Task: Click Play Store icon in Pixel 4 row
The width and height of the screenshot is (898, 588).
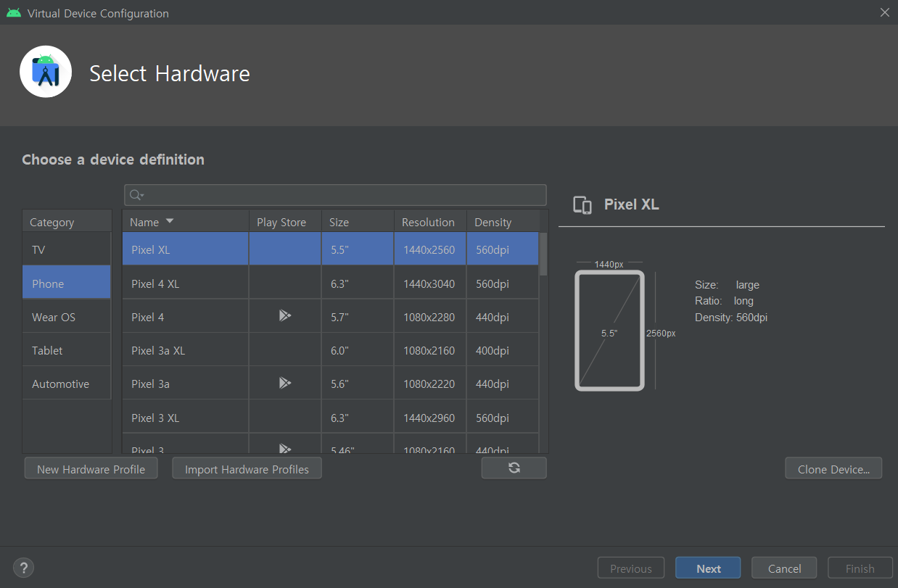Action: [x=285, y=316]
